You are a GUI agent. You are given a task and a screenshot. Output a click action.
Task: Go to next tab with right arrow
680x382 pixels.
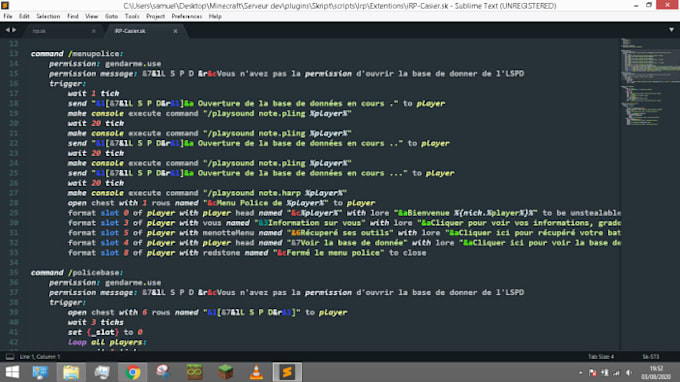point(14,30)
